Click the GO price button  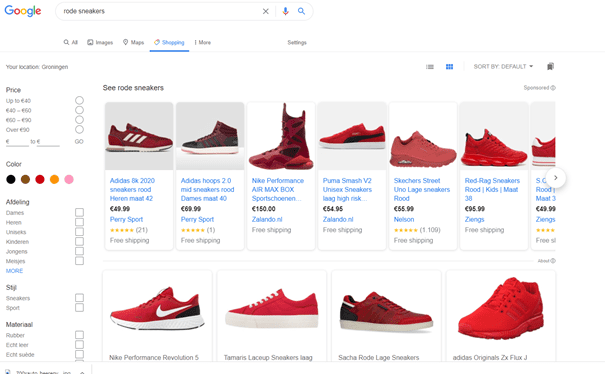[x=79, y=142]
